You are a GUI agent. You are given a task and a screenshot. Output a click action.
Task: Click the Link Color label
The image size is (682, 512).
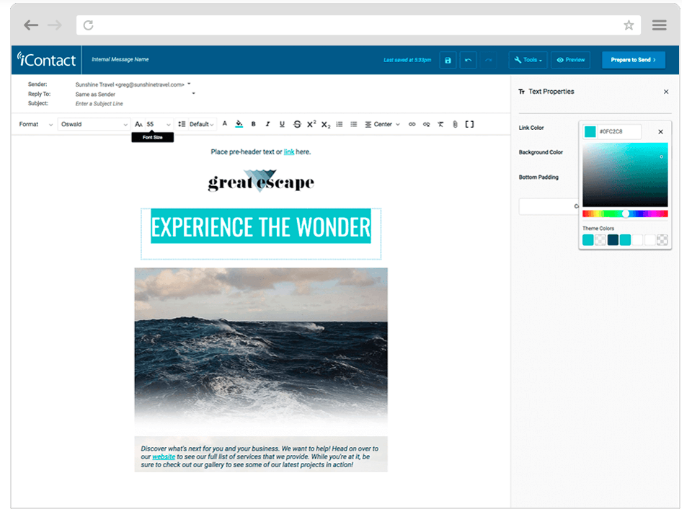click(531, 128)
